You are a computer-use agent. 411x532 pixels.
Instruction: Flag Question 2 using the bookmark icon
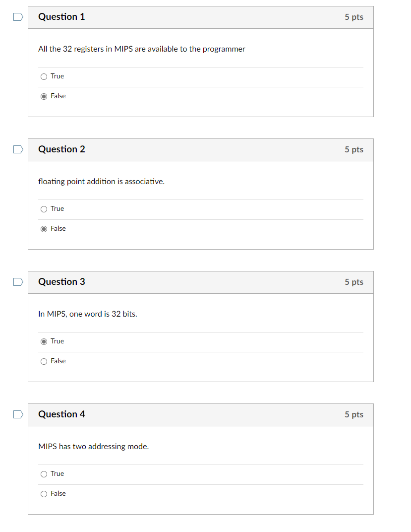tap(18, 149)
